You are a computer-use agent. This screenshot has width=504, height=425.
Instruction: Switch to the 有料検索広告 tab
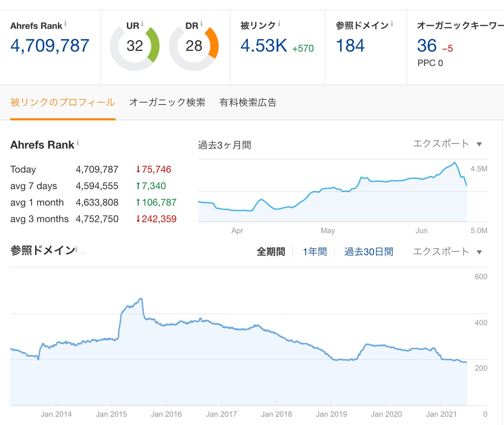tap(248, 102)
